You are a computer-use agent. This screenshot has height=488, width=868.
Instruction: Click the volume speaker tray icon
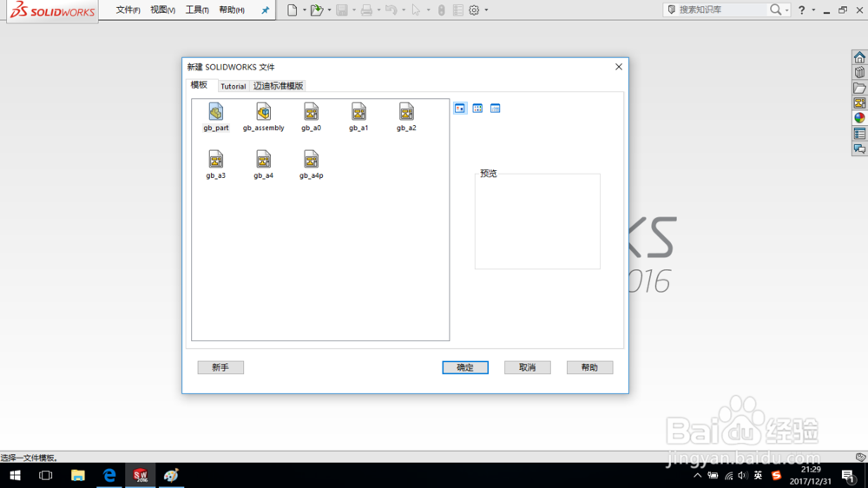tap(743, 475)
